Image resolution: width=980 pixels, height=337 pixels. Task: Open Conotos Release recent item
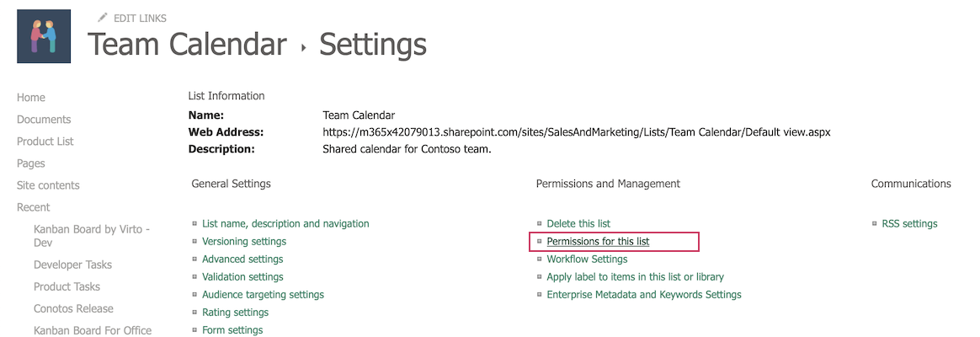pyautogui.click(x=73, y=308)
